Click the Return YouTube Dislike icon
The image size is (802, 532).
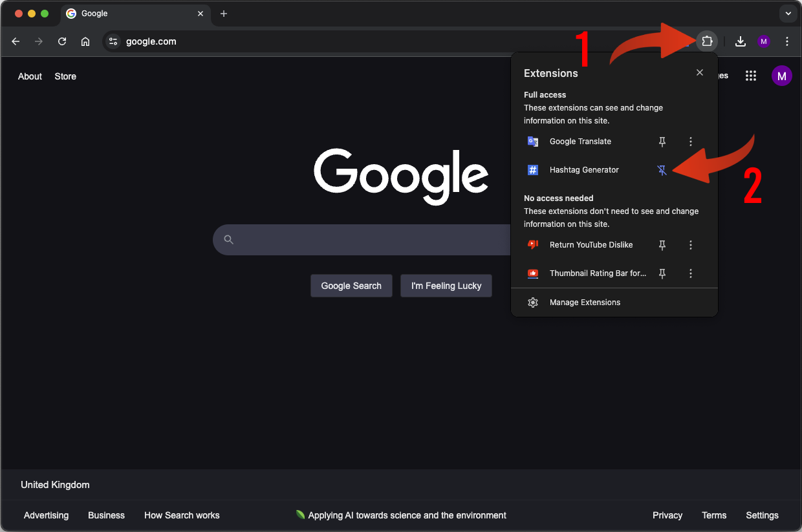[x=533, y=245]
